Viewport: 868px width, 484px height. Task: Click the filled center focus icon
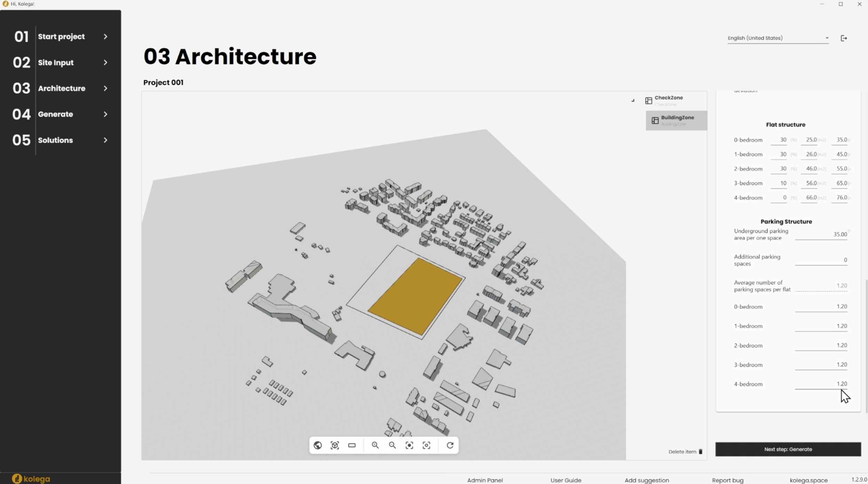point(409,445)
